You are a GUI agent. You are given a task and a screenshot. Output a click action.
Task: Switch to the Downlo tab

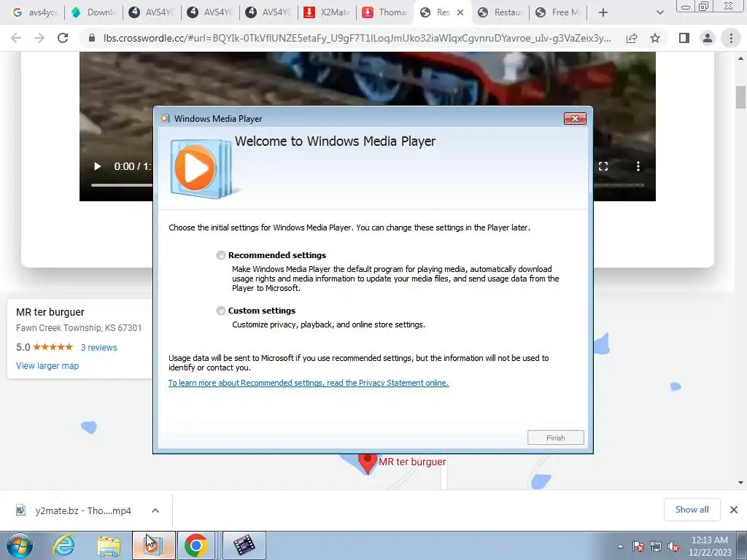pos(93,12)
